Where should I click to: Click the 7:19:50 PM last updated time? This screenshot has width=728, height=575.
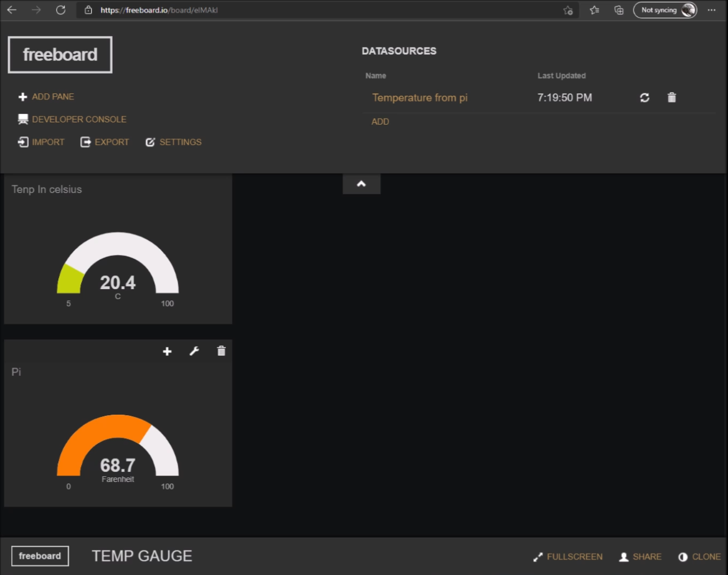coord(565,98)
